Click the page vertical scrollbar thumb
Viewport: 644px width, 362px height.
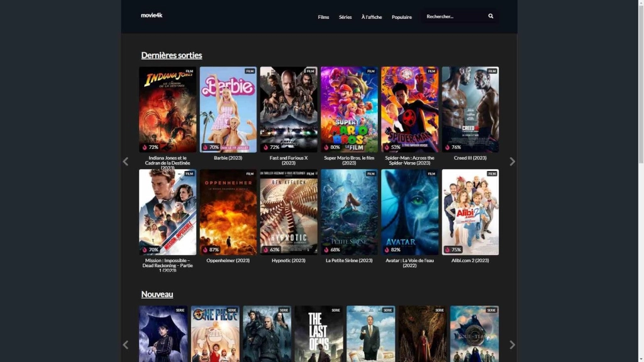(641, 84)
